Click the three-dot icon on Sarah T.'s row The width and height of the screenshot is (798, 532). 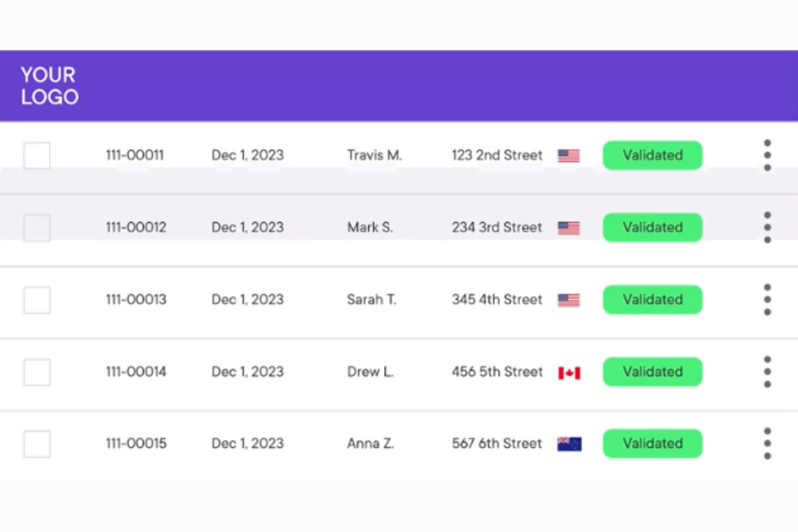(x=768, y=299)
